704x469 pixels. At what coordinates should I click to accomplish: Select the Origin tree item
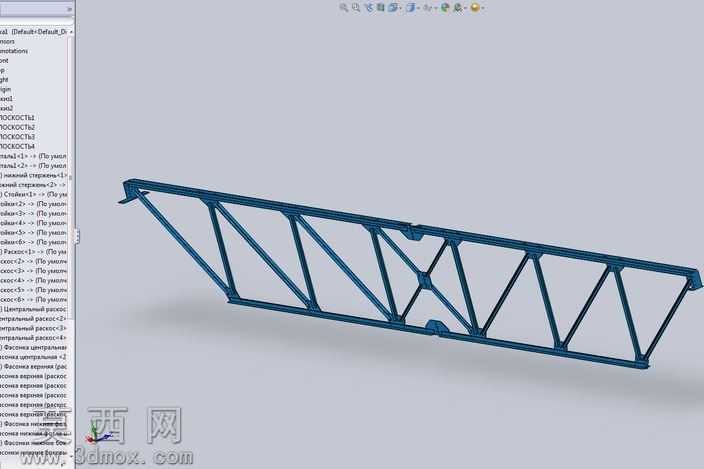click(5, 89)
